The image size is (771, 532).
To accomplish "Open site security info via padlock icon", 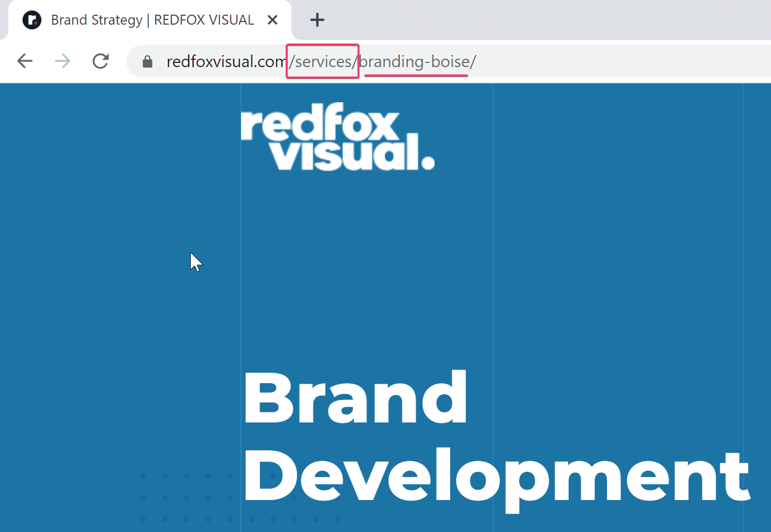I will (148, 61).
